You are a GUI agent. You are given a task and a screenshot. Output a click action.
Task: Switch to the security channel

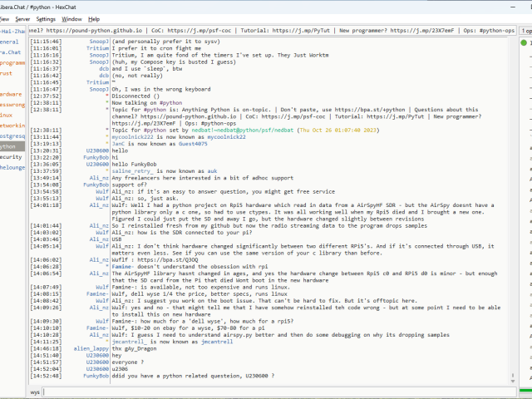[x=11, y=156]
